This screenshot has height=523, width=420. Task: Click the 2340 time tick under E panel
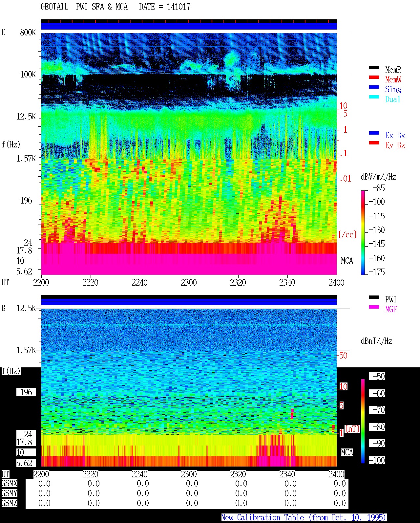(287, 282)
